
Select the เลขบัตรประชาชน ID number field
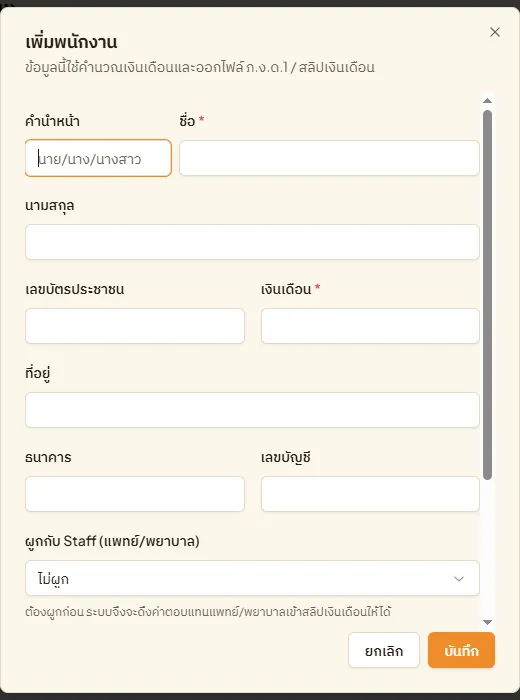tap(135, 326)
